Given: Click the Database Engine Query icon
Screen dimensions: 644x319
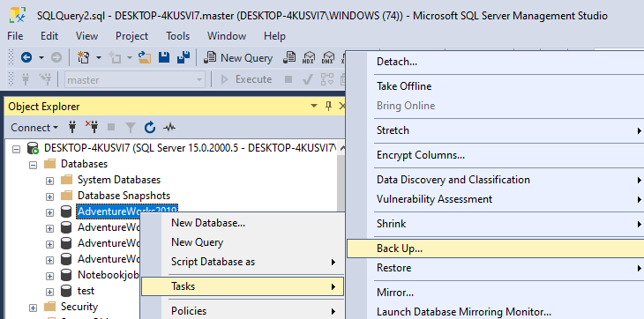Looking at the screenshot, I should (289, 58).
